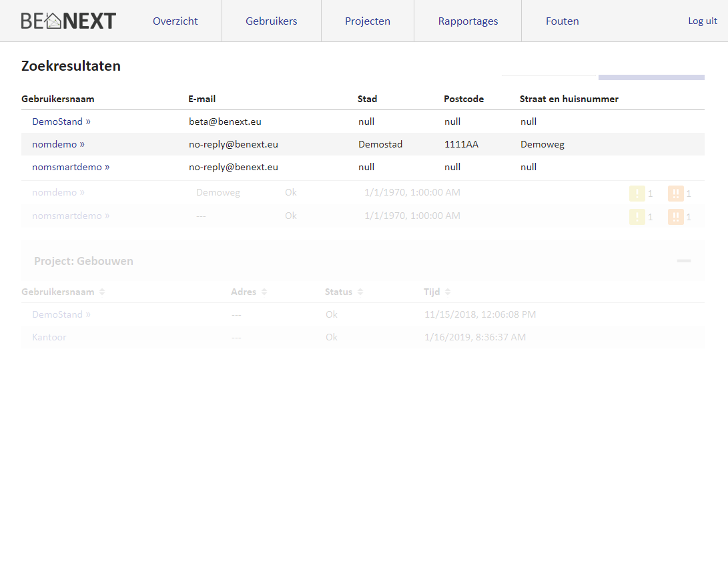Open DemoStand » in the search results
The width and height of the screenshot is (728, 568).
click(61, 121)
